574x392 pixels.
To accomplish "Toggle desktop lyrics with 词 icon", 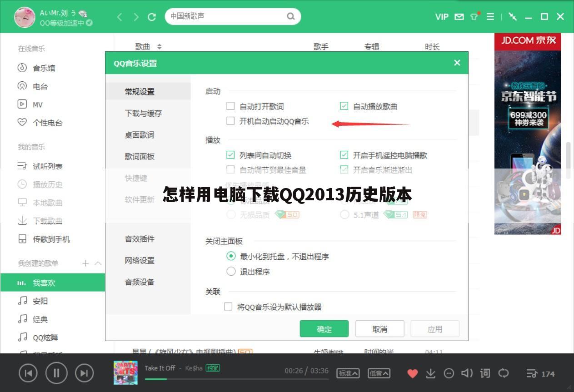I will (485, 373).
